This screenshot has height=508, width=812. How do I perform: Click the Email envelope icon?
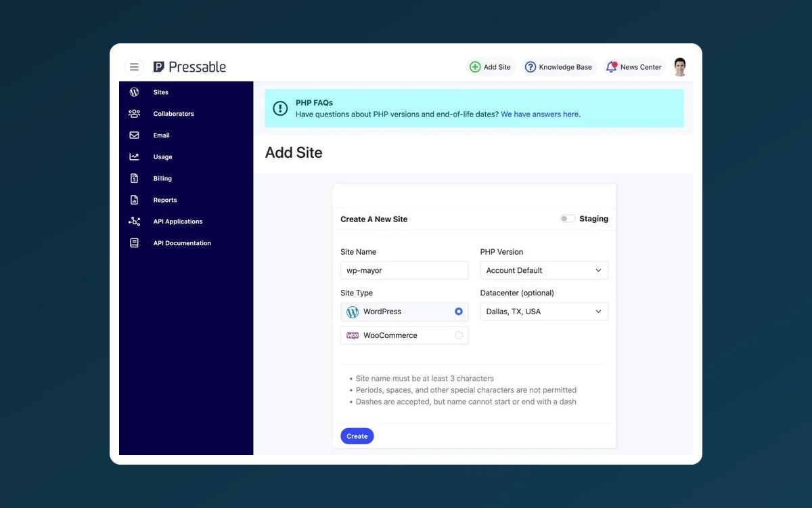[x=134, y=135]
